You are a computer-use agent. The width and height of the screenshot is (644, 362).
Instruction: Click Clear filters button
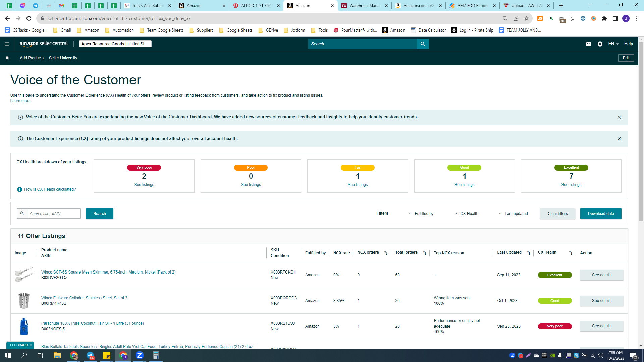click(557, 214)
